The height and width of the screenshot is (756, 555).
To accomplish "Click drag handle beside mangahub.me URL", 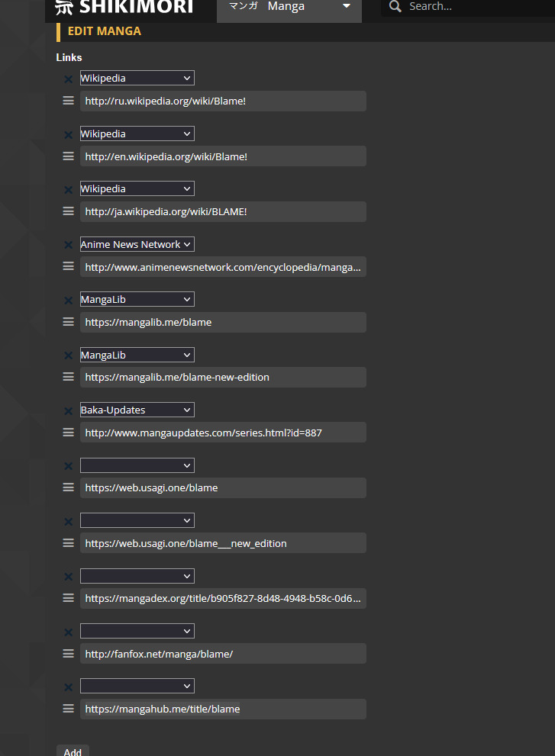I will (68, 709).
